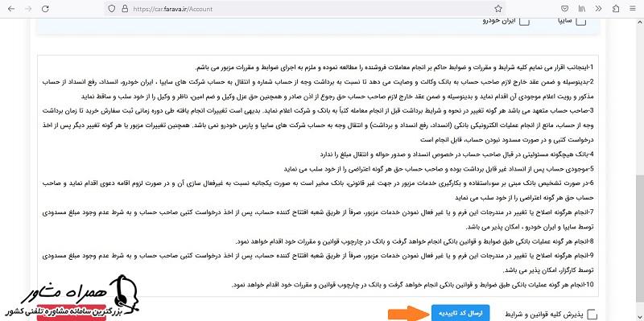Viewport: 644px width, 321px height.
Task: Click clause 5 text موجودی حساب پس از انسداد
Action: click(x=439, y=169)
